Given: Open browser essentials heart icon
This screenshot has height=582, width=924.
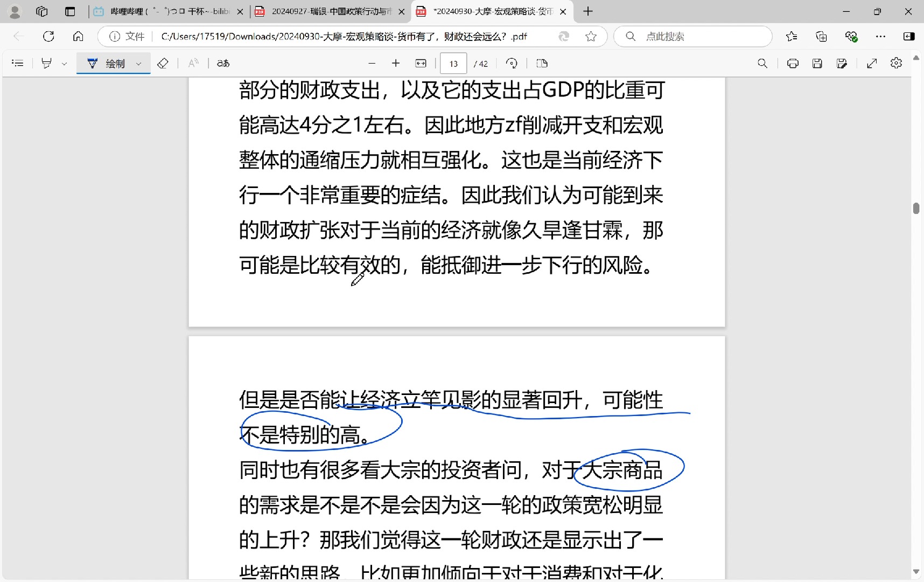Looking at the screenshot, I should point(851,36).
